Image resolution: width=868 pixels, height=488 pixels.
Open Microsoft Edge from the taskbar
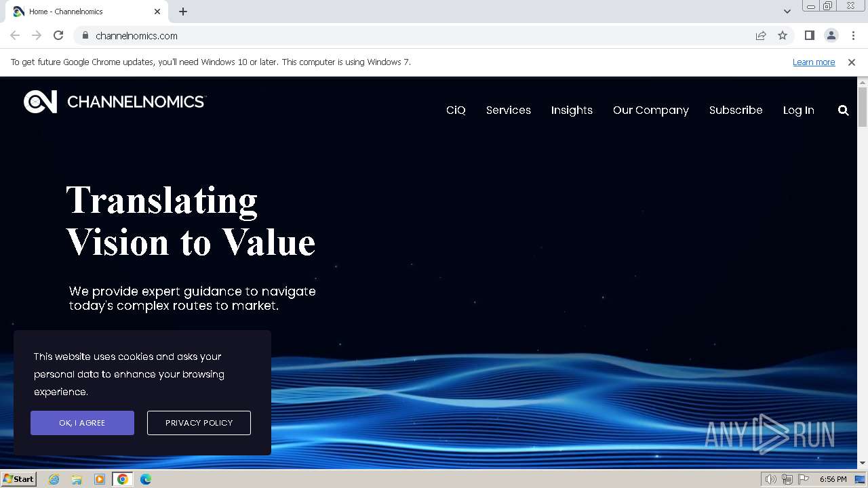coord(146,479)
